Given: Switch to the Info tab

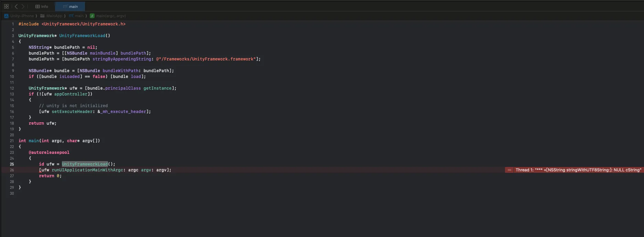Looking at the screenshot, I should 42,7.
